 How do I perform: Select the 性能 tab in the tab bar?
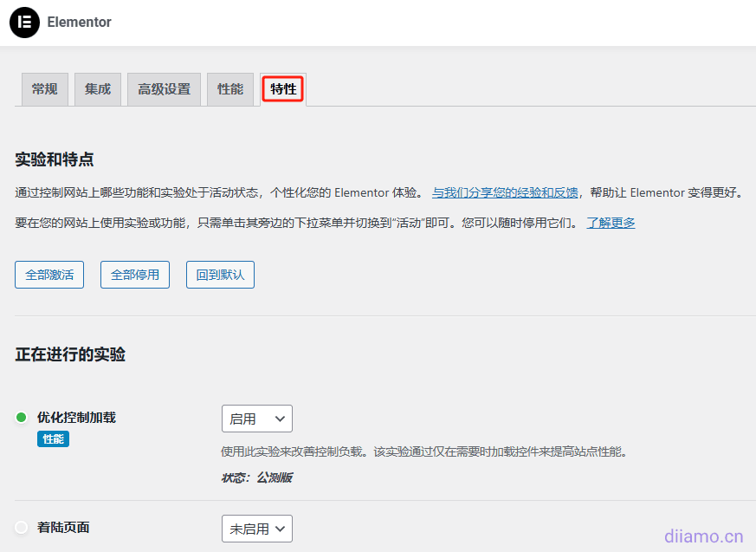pyautogui.click(x=230, y=89)
